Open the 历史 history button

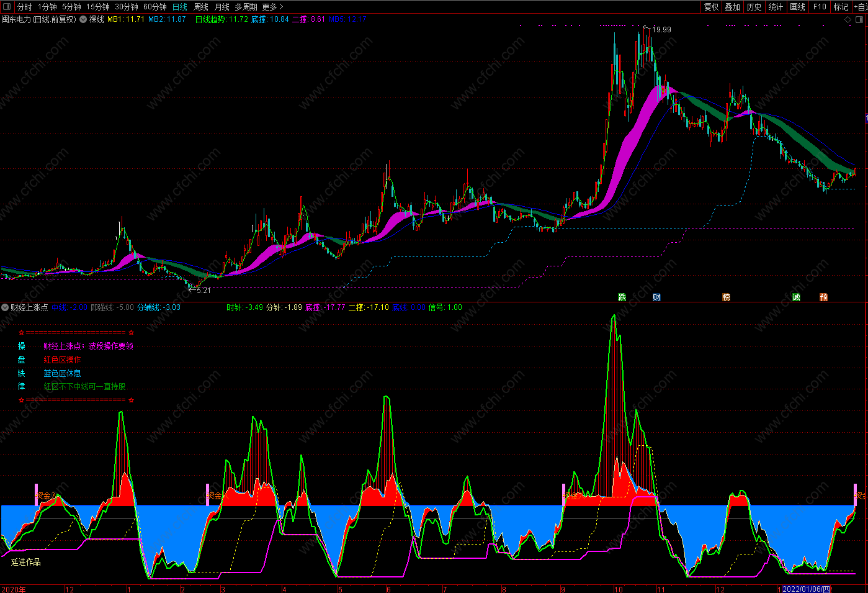pos(754,7)
